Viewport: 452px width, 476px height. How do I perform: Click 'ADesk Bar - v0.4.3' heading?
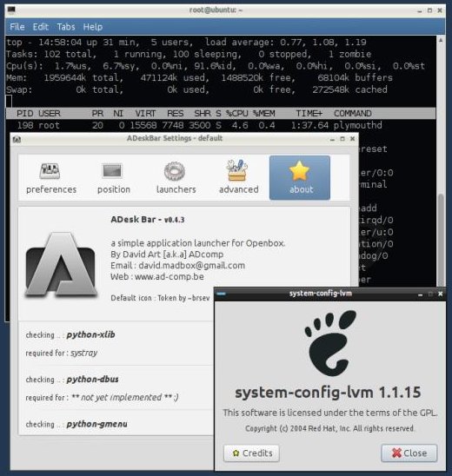pyautogui.click(x=147, y=220)
